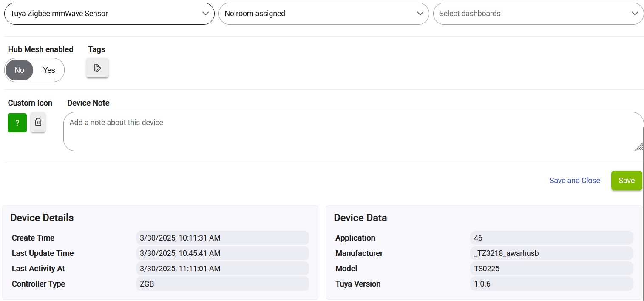644x301 pixels.
Task: Click the Save and Close link
Action: (x=575, y=181)
